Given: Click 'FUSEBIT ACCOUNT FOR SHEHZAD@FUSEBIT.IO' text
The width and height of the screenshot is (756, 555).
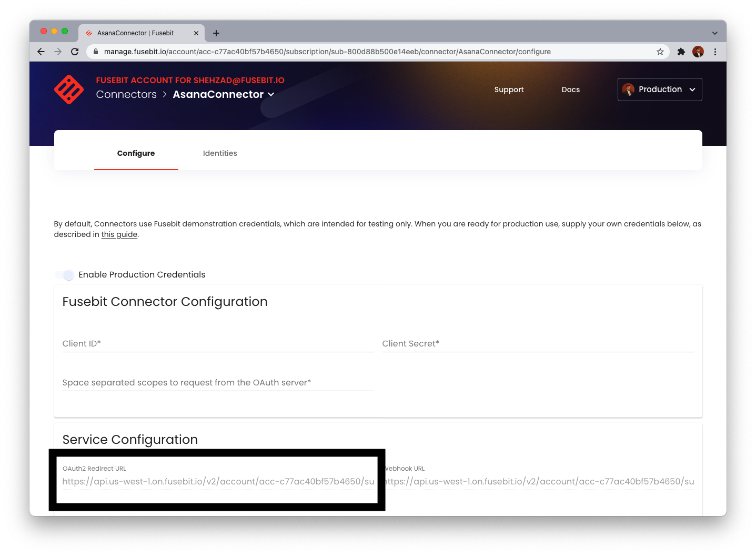Looking at the screenshot, I should point(190,80).
